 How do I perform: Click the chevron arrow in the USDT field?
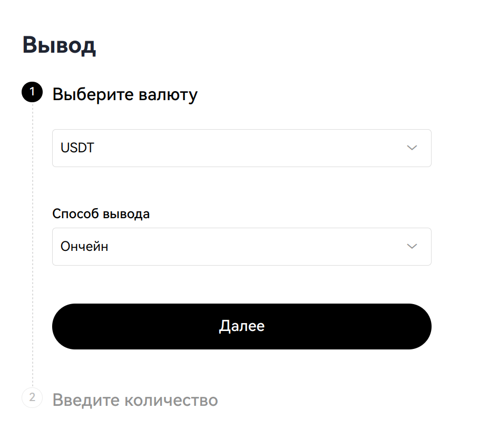(x=412, y=148)
